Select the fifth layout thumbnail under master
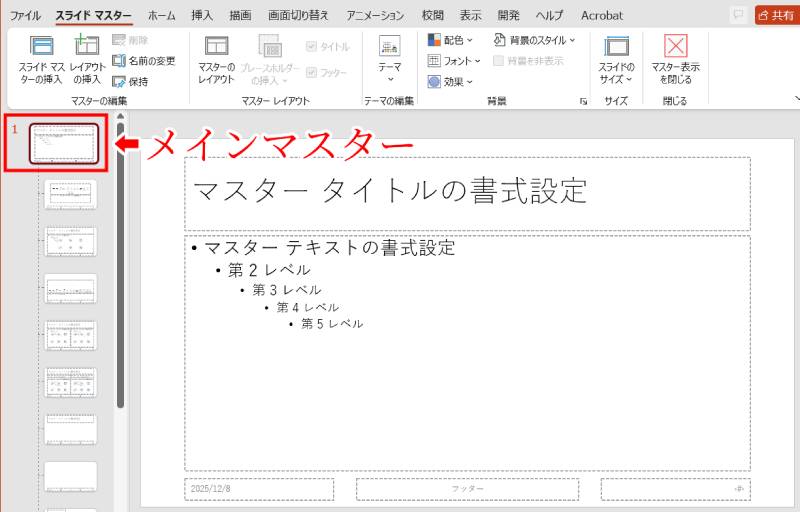Viewport: 800px width, 512px height. coord(70,382)
